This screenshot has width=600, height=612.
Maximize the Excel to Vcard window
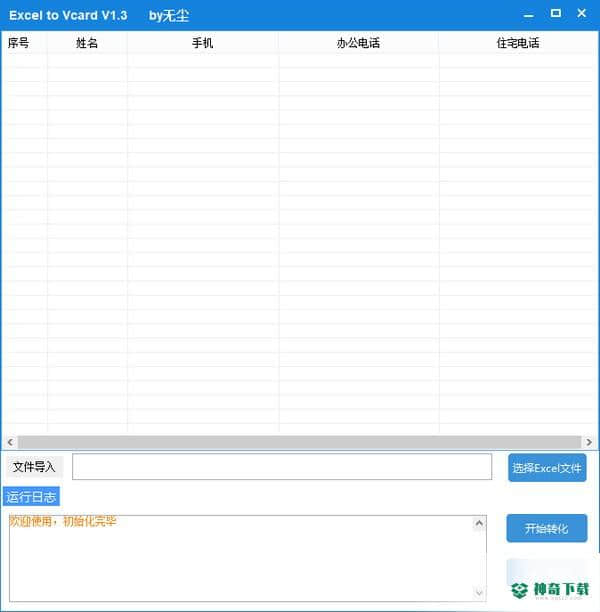point(555,14)
